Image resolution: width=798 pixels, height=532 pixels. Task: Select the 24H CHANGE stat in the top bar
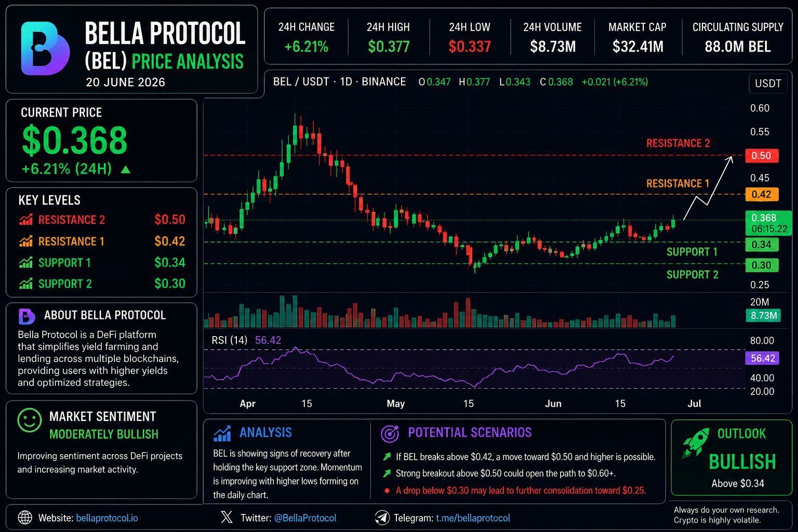pyautogui.click(x=307, y=37)
